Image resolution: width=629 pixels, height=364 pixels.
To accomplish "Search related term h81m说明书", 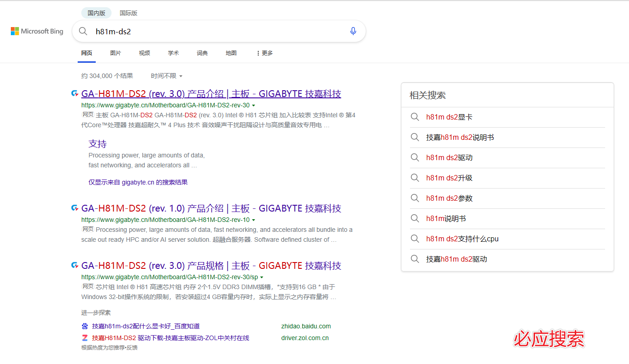I will pos(446,219).
